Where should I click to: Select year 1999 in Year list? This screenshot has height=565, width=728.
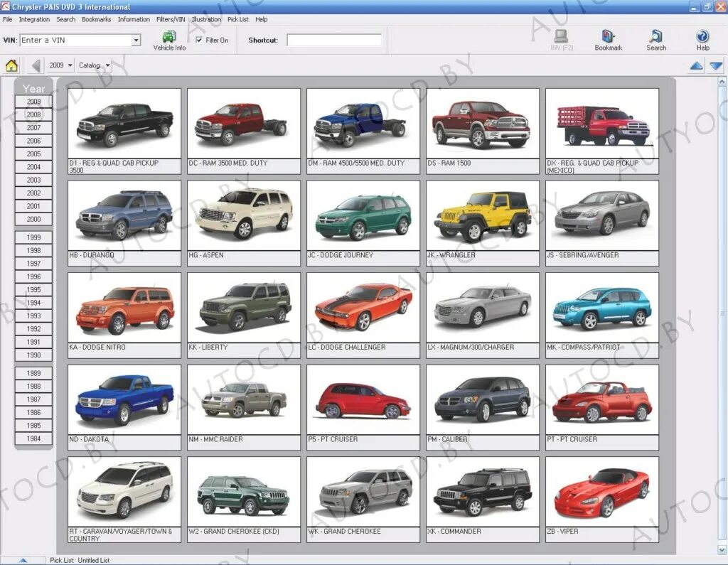(x=33, y=237)
